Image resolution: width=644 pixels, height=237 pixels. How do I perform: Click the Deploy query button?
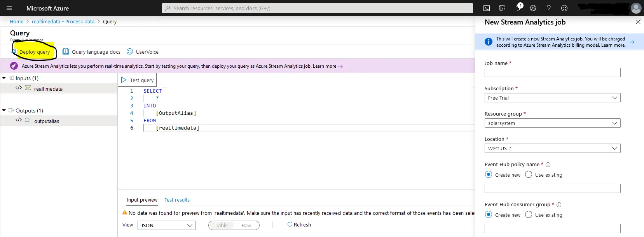click(31, 52)
